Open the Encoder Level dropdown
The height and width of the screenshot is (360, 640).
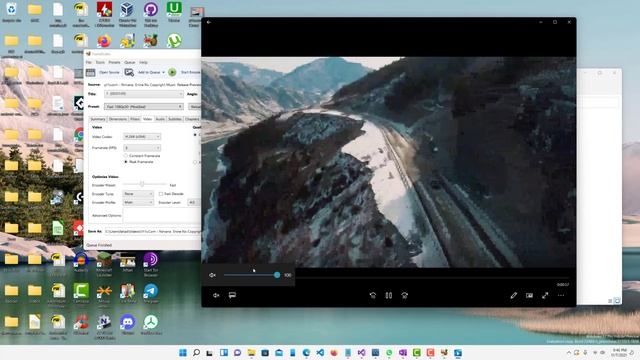coord(193,202)
